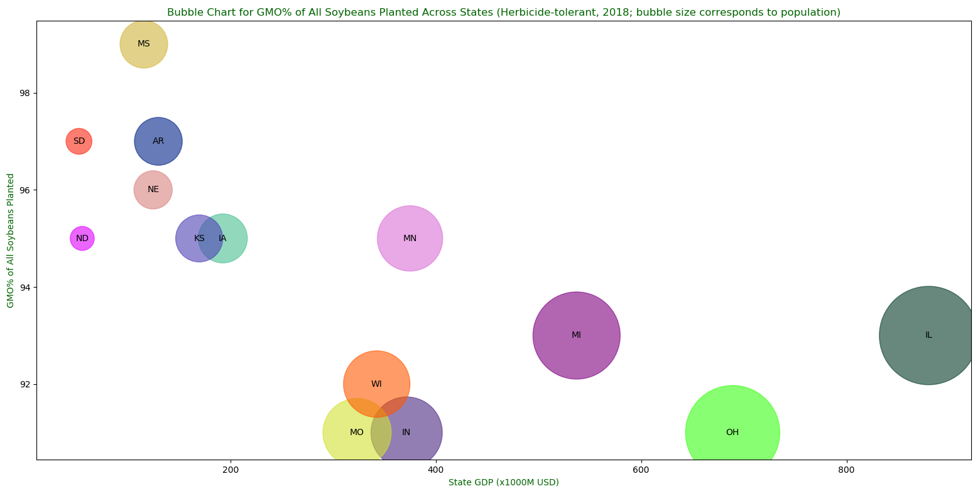
Task: Click the IA label on green bubble
Action: pyautogui.click(x=222, y=239)
